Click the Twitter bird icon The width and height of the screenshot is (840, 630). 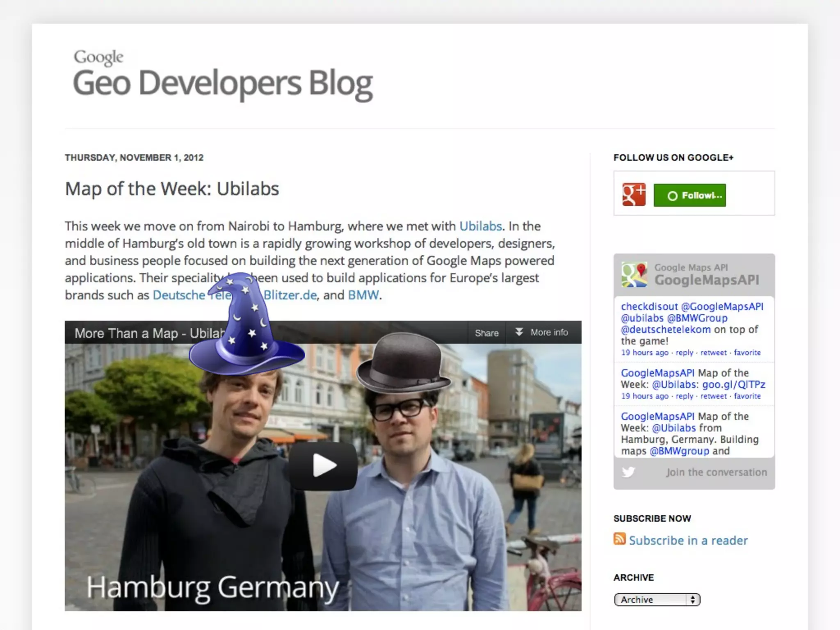coord(628,472)
